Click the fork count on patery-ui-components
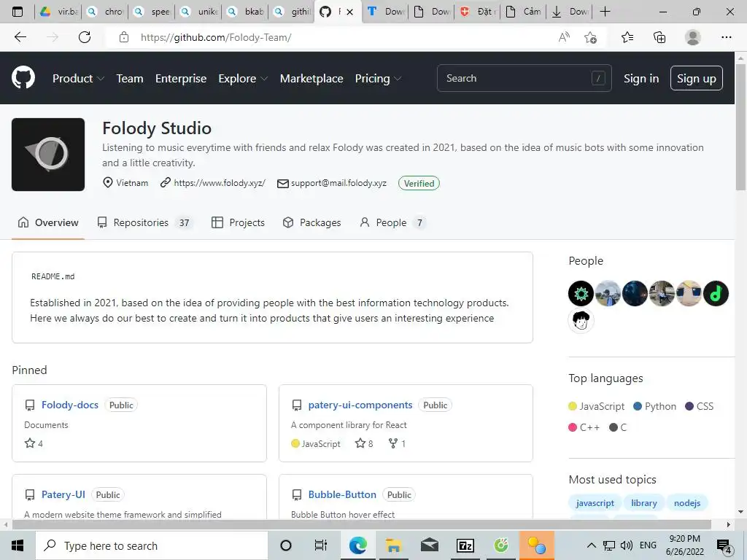Viewport: 747px width, 560px height. [398, 443]
